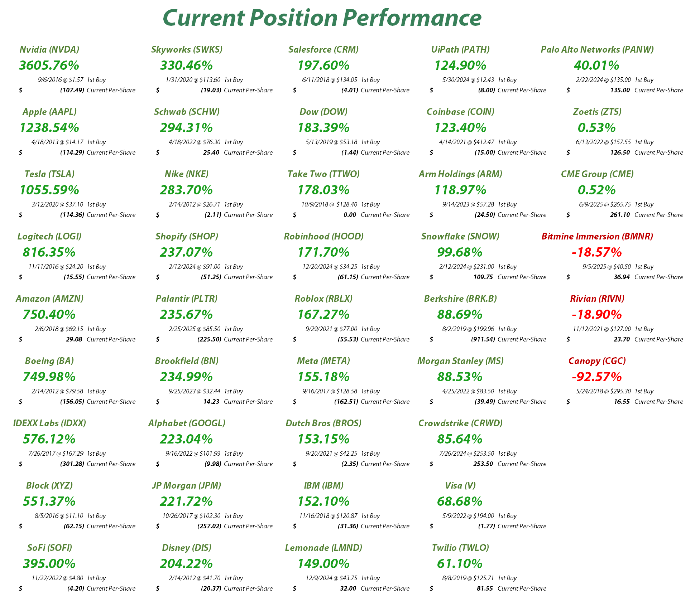Click the Palo Alto Networks (PANW) heading
This screenshot has height=601, width=700.
[x=597, y=49]
